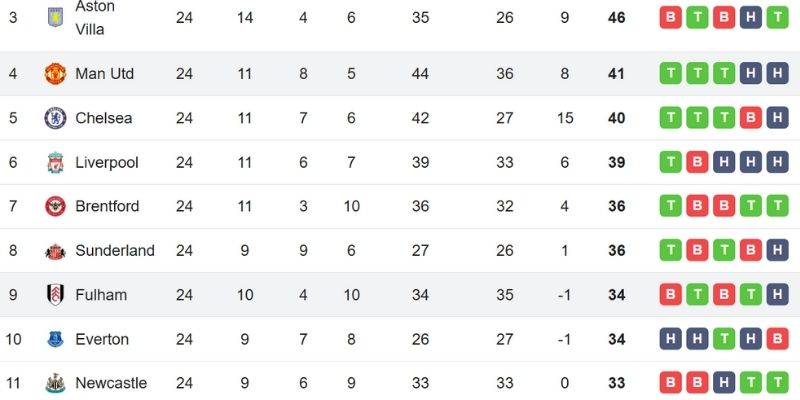Select the Newcastle team name
800x400 pixels.
tap(110, 383)
